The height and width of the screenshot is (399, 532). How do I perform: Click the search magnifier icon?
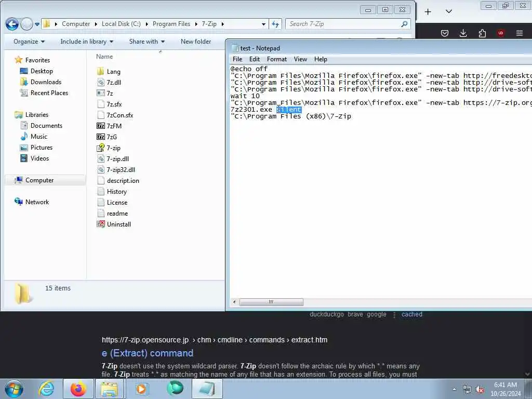coord(404,24)
